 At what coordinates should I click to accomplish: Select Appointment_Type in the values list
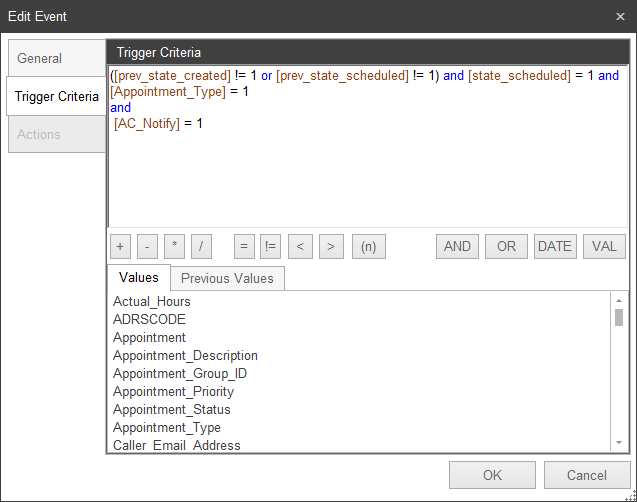(x=167, y=427)
